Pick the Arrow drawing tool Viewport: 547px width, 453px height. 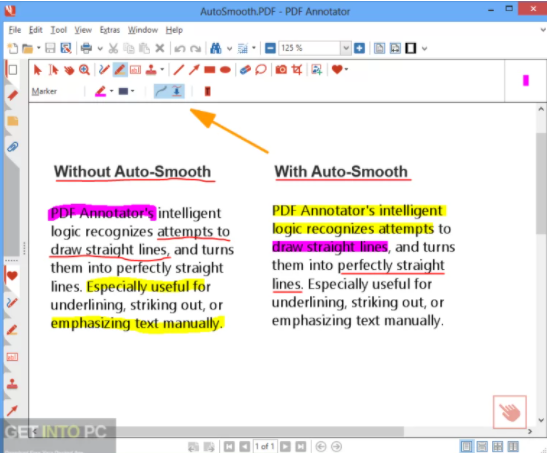click(194, 70)
